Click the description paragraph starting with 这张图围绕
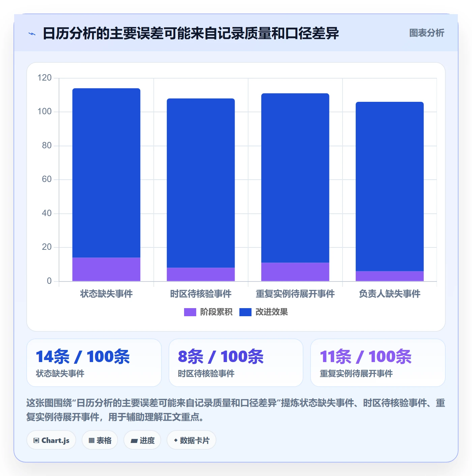Screen dimensions: 472x476 tap(236, 410)
